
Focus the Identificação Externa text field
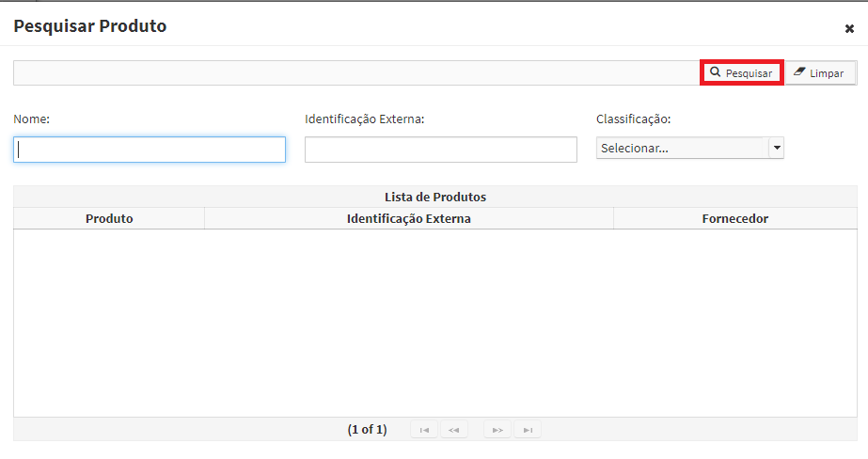(x=441, y=150)
